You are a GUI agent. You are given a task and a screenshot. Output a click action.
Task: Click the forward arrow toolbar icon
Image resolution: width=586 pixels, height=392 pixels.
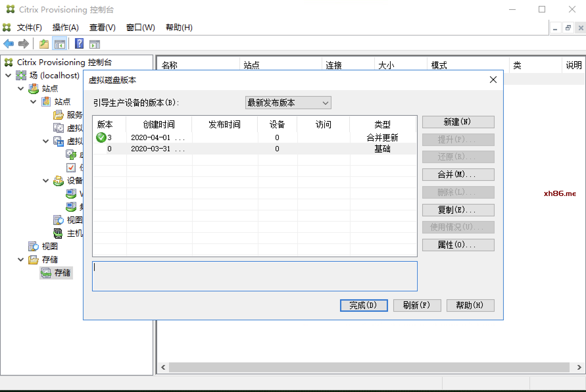pos(24,44)
